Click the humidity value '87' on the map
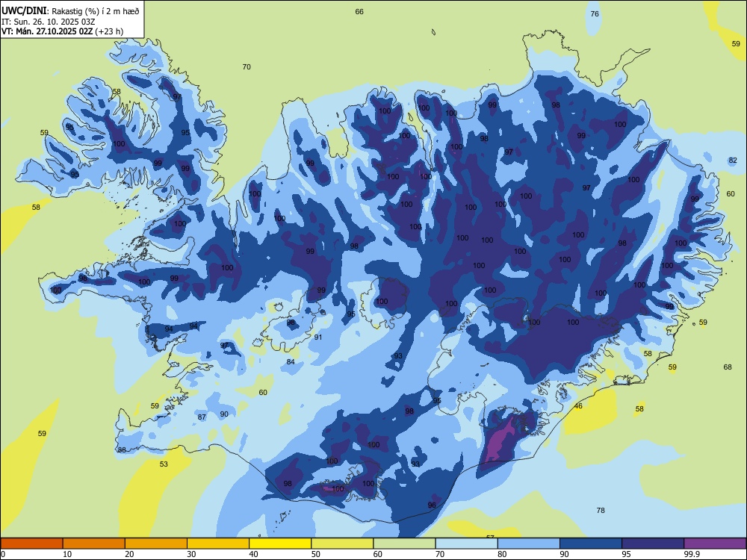The height and width of the screenshot is (560, 747). [202, 417]
